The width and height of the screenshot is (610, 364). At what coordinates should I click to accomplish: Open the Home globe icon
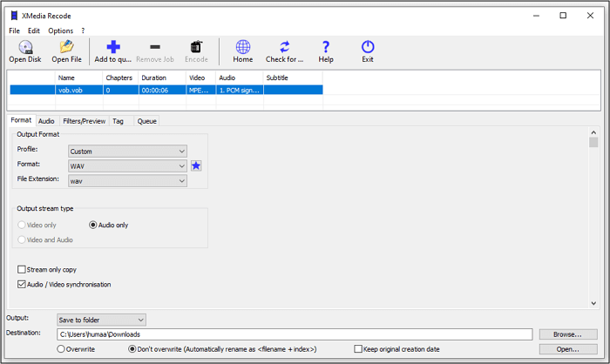click(x=243, y=47)
